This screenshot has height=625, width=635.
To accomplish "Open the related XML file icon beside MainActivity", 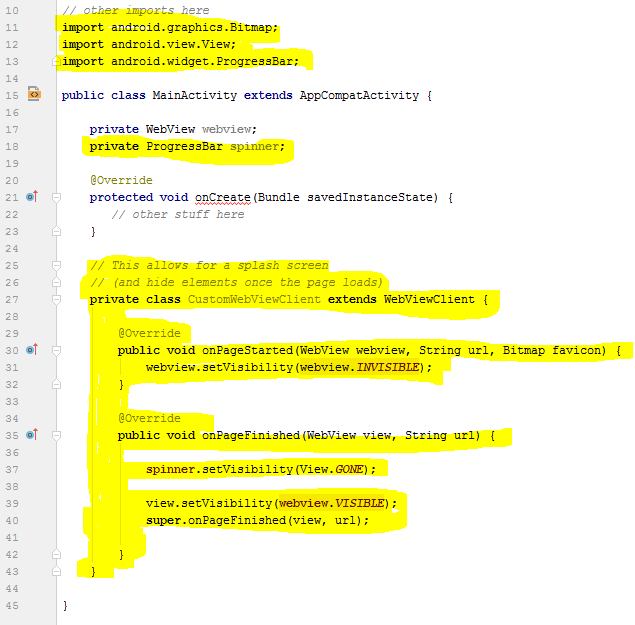I will (34, 94).
